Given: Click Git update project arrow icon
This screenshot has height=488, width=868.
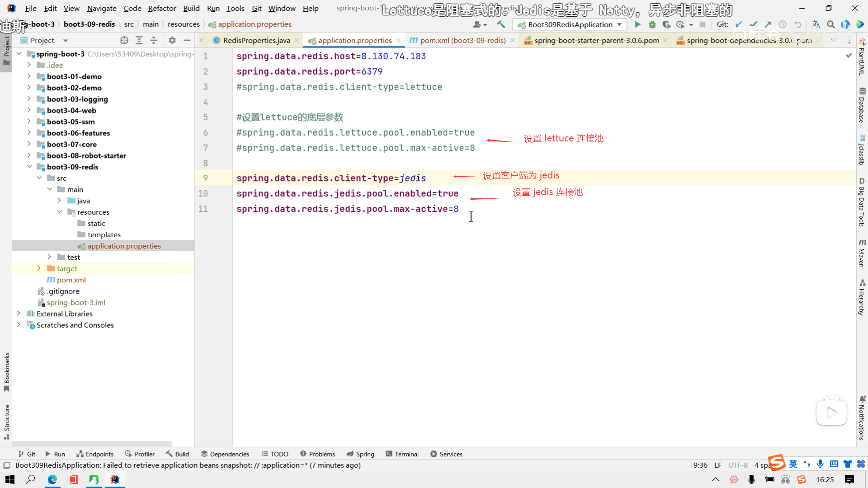Looking at the screenshot, I should [x=739, y=24].
